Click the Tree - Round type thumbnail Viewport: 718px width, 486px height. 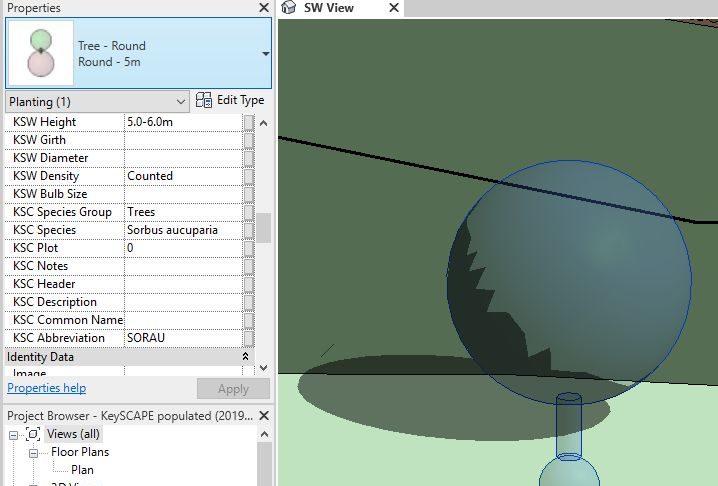[40, 54]
